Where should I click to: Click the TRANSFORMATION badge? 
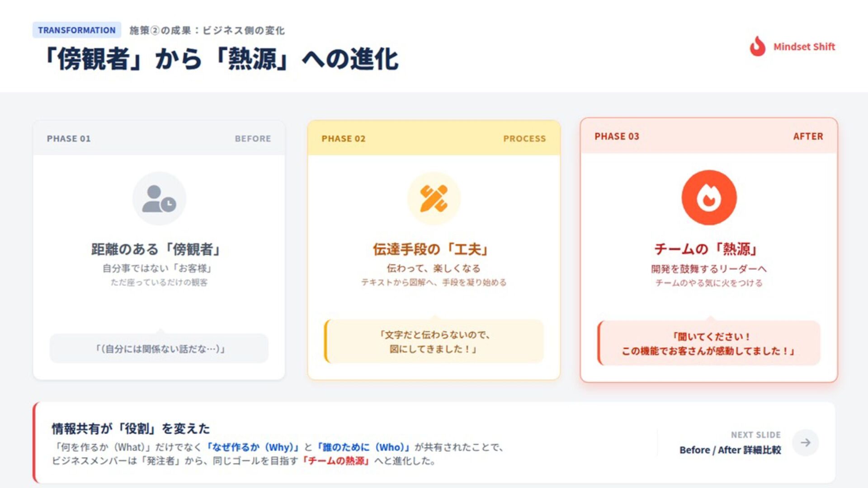point(76,30)
